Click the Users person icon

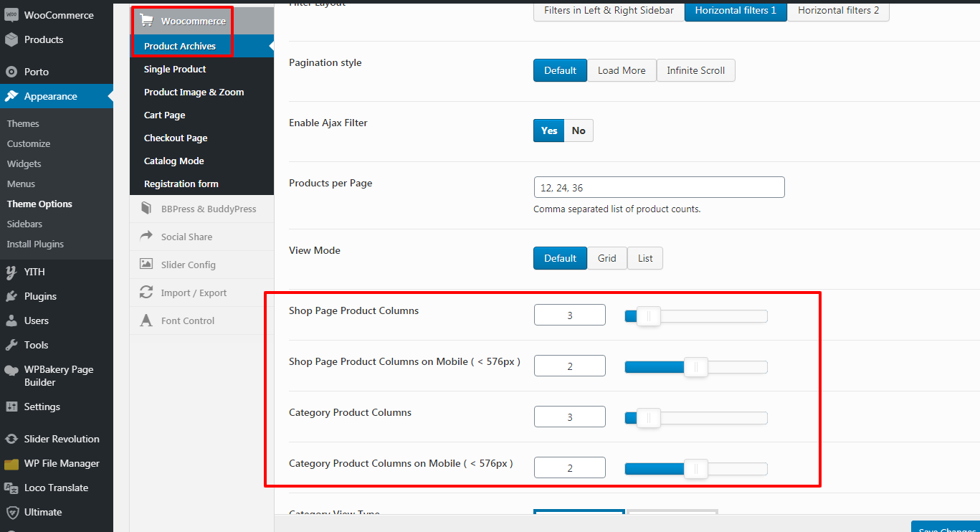pos(11,320)
